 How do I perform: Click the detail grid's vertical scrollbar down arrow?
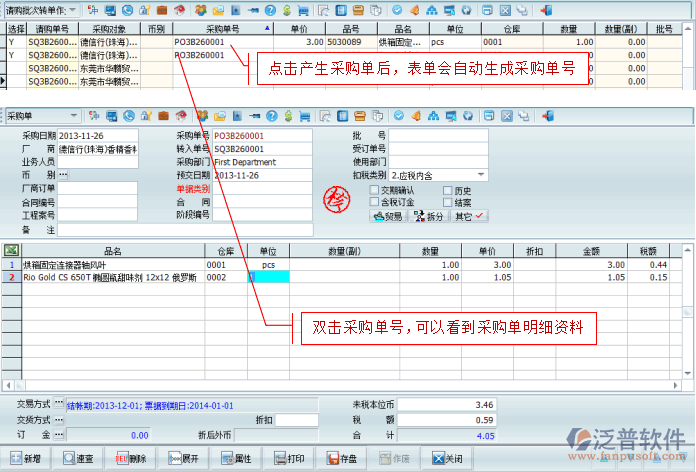coord(688,373)
